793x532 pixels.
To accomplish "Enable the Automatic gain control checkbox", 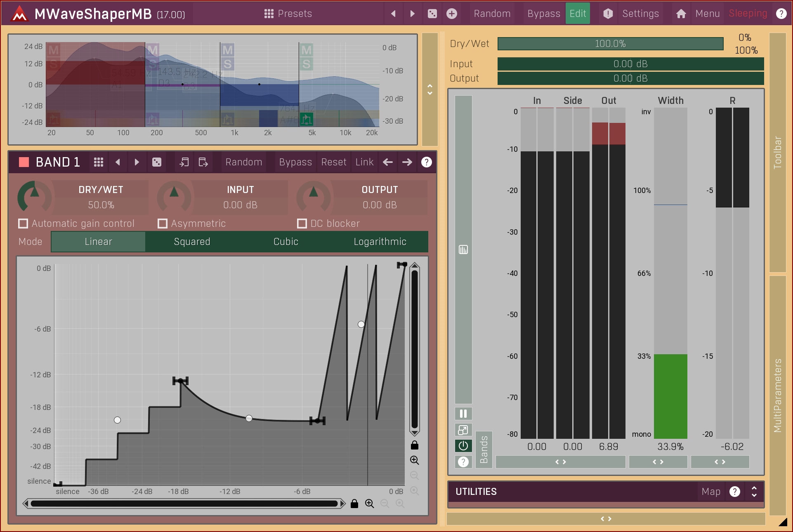I will click(24, 224).
